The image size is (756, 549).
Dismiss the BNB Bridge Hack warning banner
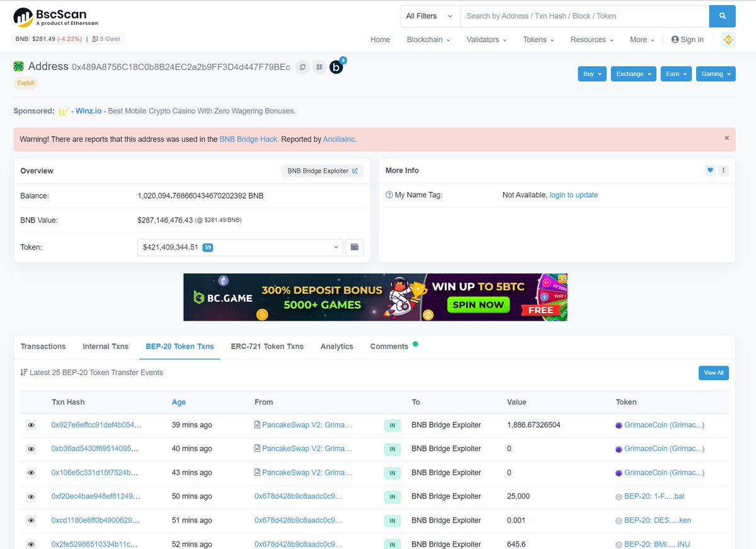[726, 137]
